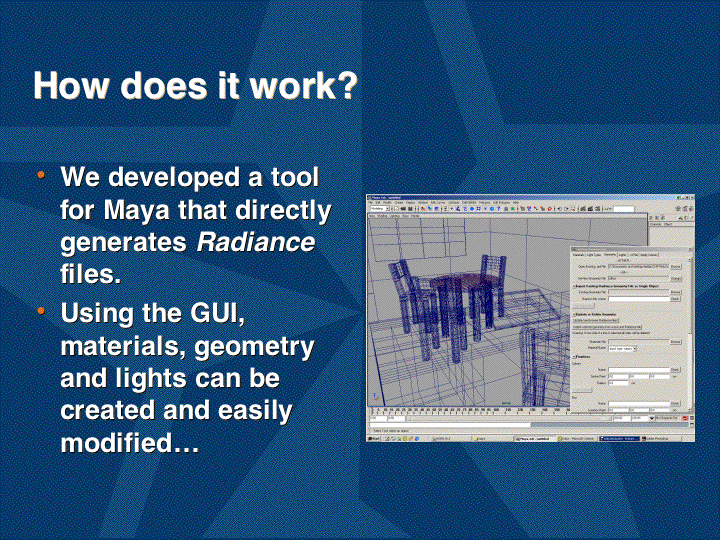Collapse the Import Existing Radiance Geometry section

[x=573, y=286]
